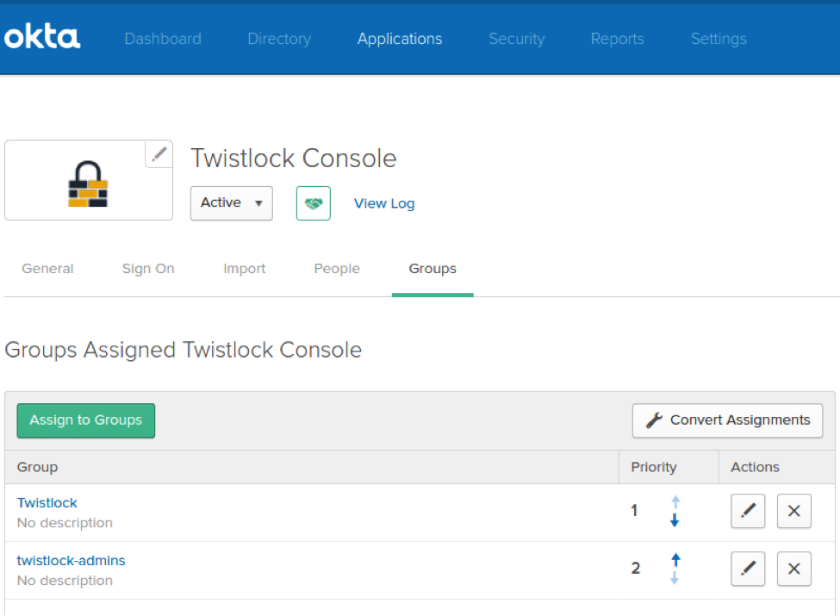
Task: Edit the Twistlock app logo pencil icon
Action: click(x=159, y=154)
